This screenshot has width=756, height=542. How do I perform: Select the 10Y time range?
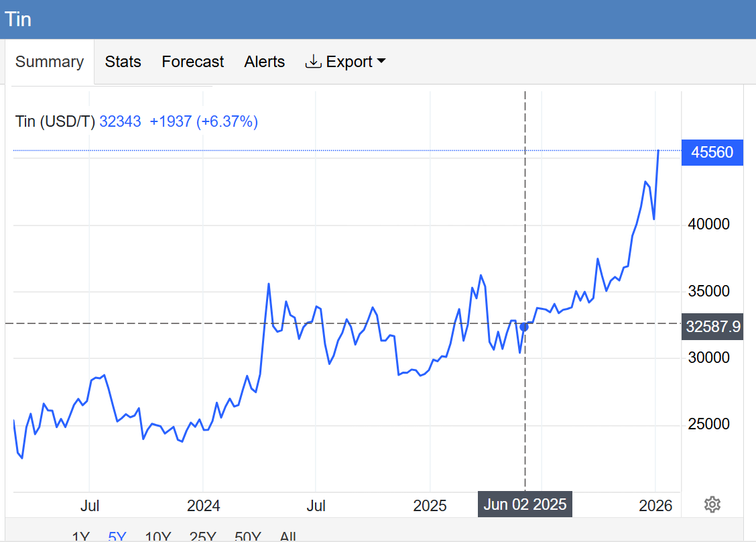coord(158,536)
